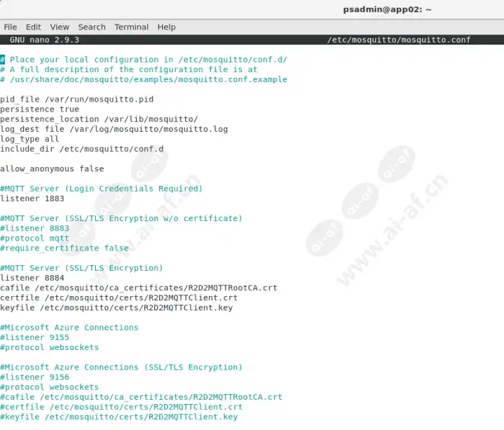Open the View menu
The height and width of the screenshot is (430, 504).
point(60,27)
